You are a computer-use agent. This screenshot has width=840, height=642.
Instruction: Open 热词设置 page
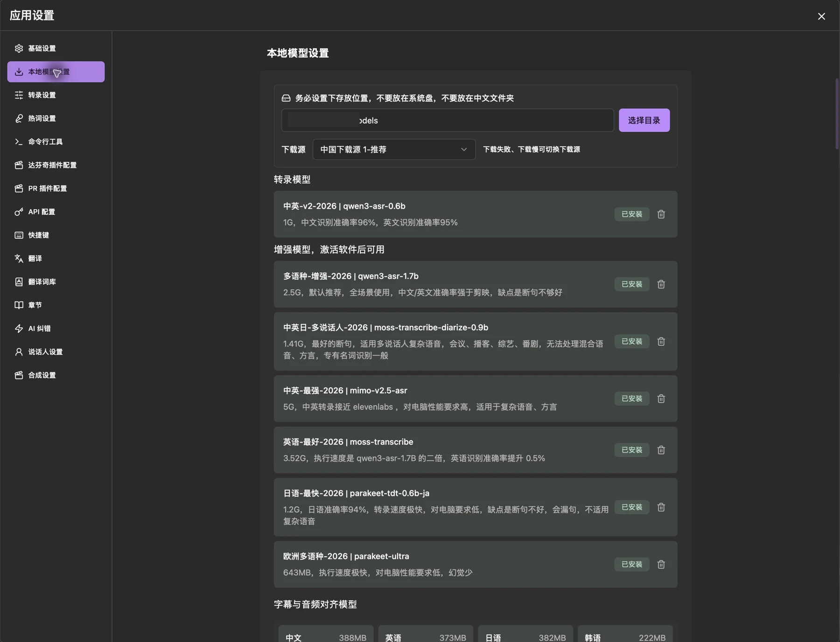tap(56, 119)
